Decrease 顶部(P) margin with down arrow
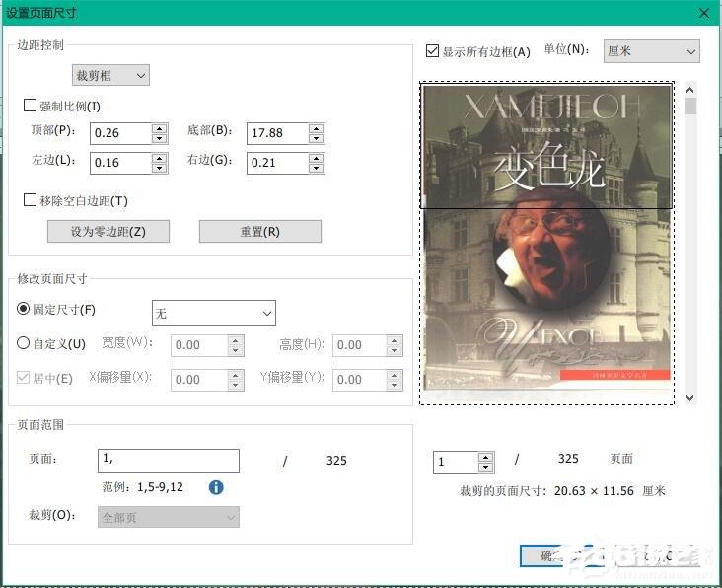 [x=160, y=138]
